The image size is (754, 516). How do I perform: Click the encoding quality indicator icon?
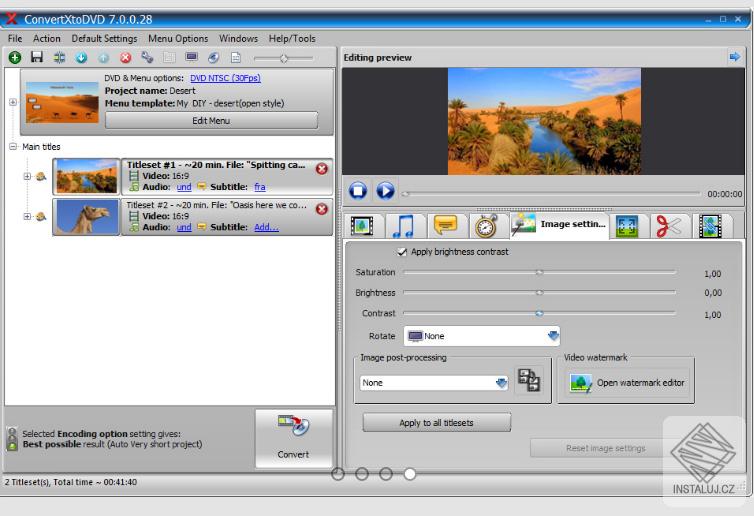coord(12,438)
